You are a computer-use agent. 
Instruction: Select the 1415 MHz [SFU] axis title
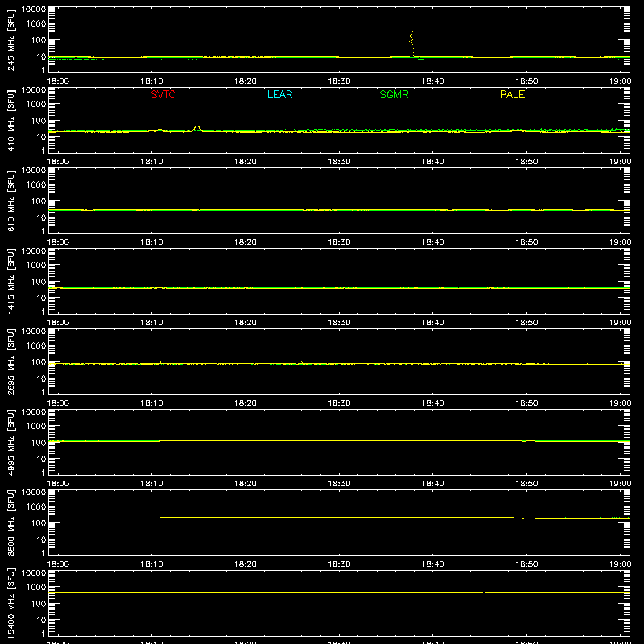[x=10, y=281]
